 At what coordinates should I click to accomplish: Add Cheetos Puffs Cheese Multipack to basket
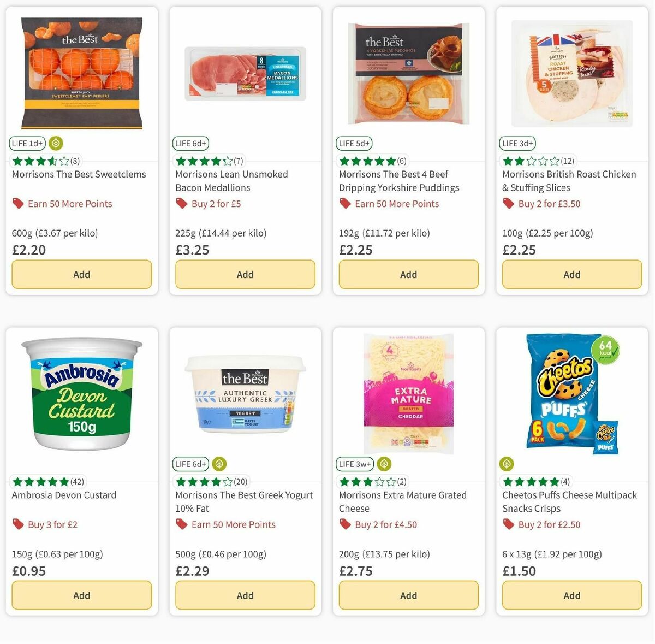point(571,595)
